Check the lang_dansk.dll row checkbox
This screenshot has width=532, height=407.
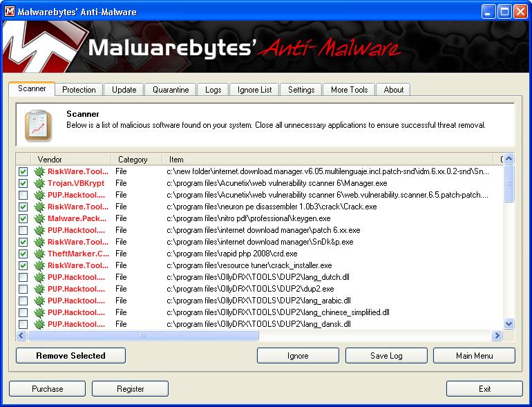pyautogui.click(x=23, y=324)
